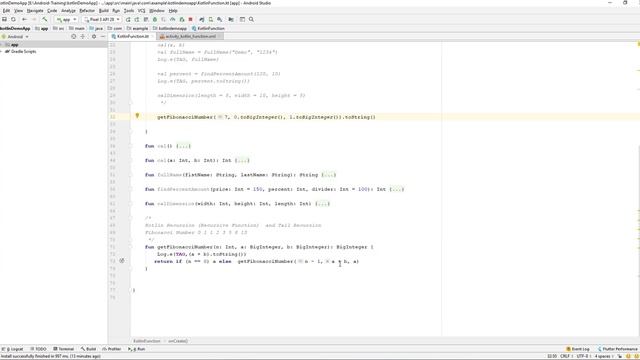Screen dimensions: 640x360
Task: Open the Help menu
Action: pos(173,11)
